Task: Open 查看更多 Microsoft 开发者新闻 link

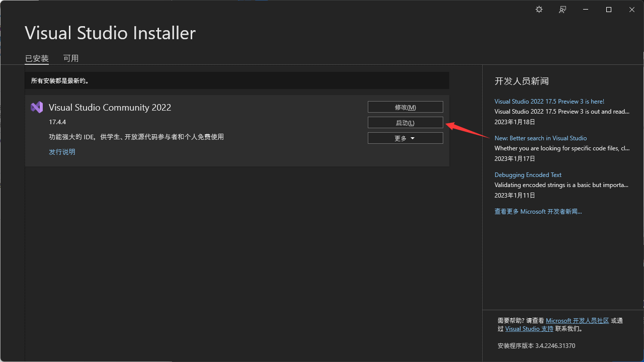Action: pyautogui.click(x=538, y=212)
